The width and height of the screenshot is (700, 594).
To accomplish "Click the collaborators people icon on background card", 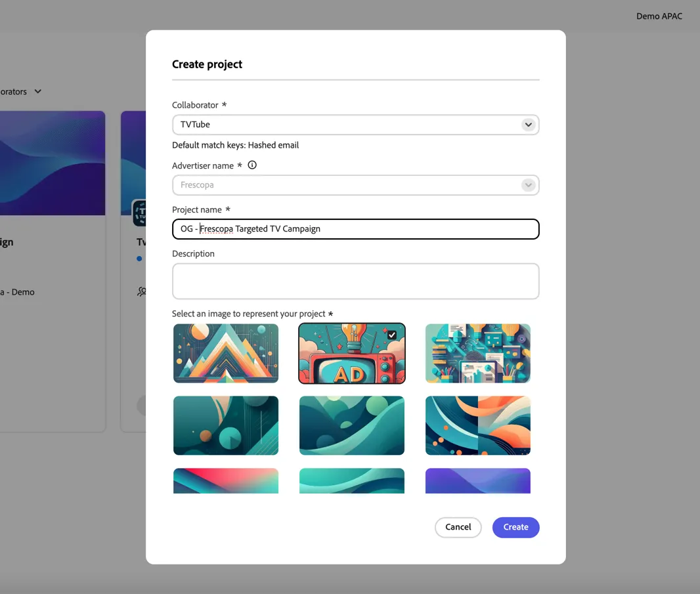I will point(142,292).
